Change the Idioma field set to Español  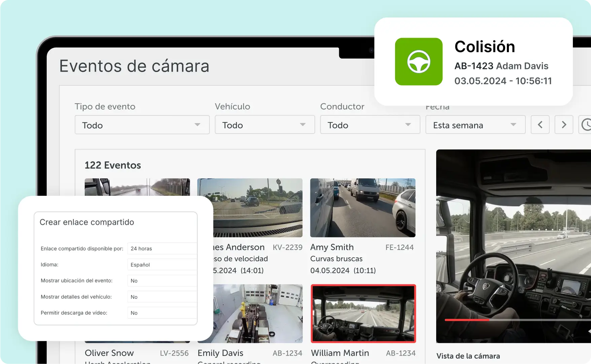click(162, 265)
